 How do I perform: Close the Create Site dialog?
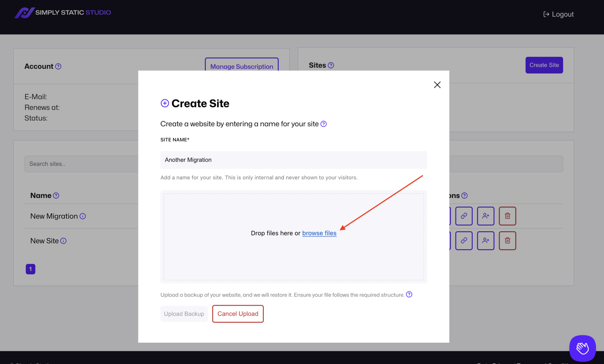(437, 85)
